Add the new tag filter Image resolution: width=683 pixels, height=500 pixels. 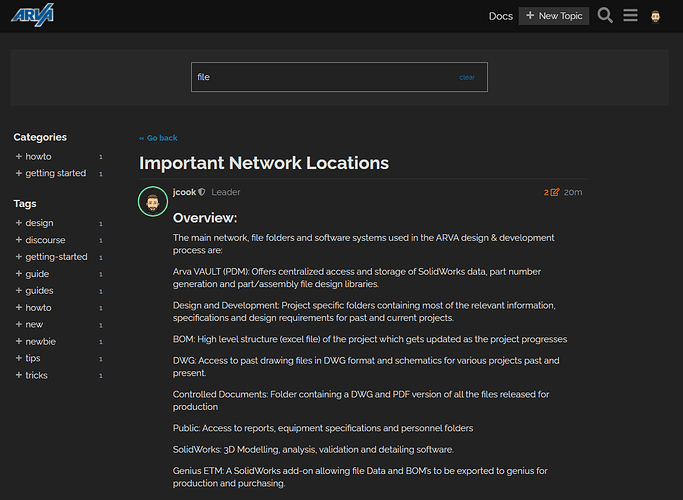click(59, 324)
